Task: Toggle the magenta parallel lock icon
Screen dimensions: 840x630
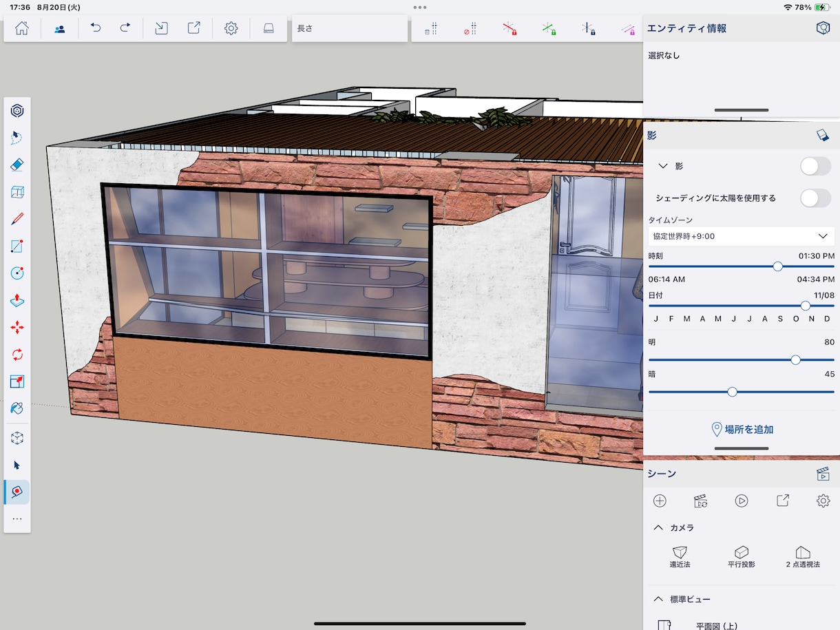Action: click(627, 28)
